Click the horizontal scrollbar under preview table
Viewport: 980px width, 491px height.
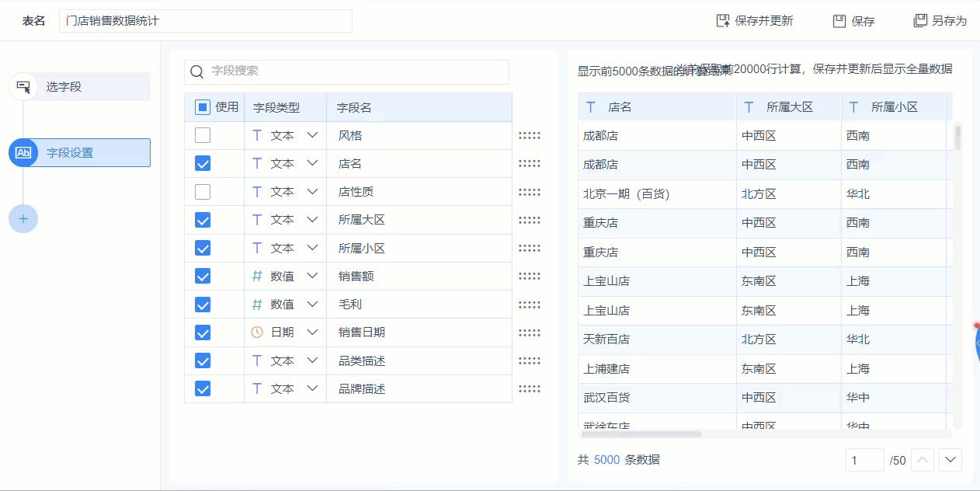pos(641,434)
